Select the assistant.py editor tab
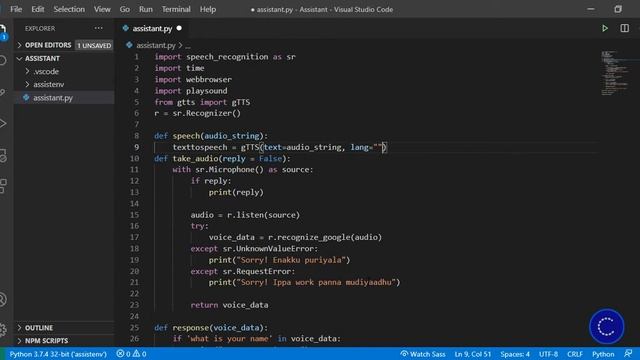Viewport: 640px width, 360px height. tap(152, 28)
